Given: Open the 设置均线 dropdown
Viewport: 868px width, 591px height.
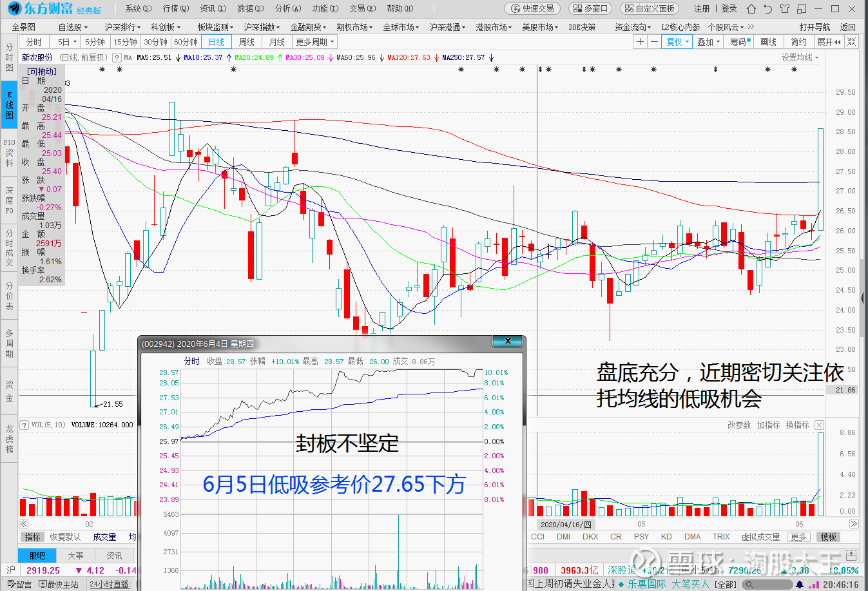Looking at the screenshot, I should click(800, 57).
